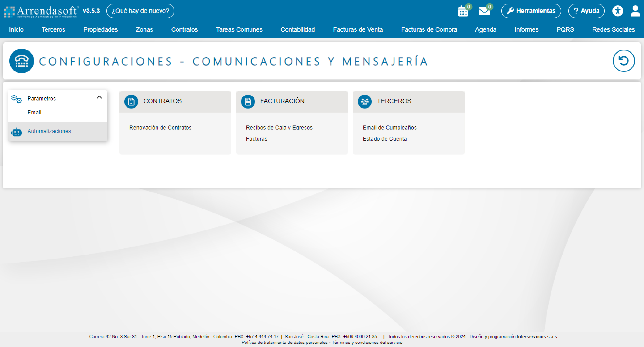Collapse the Parámetros section chevron

99,97
